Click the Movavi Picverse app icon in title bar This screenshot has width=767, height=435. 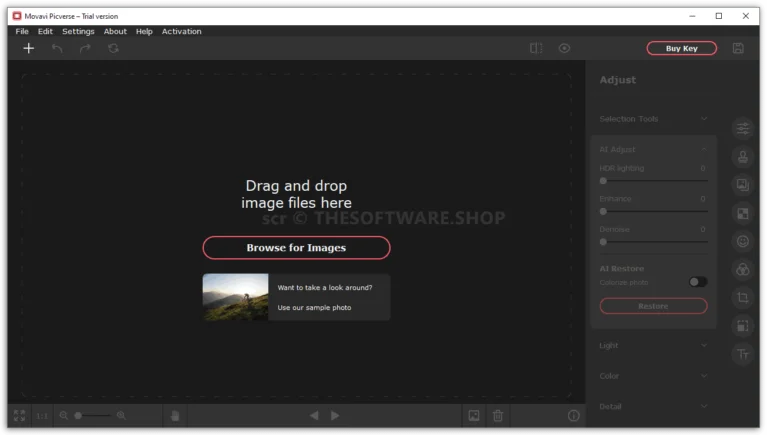point(17,16)
